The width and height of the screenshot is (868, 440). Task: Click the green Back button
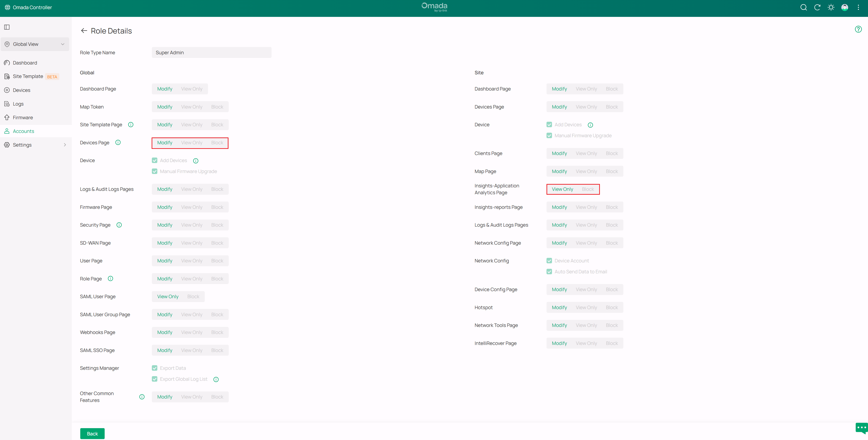92,434
